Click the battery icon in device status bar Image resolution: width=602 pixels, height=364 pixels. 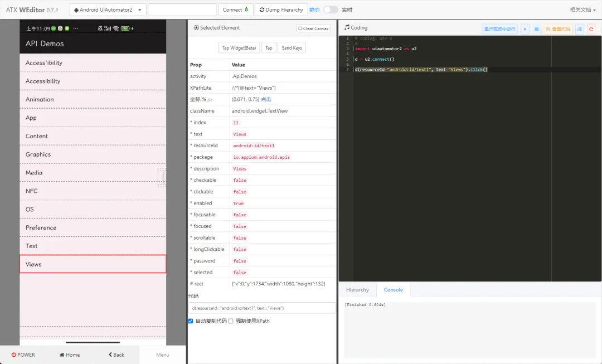pos(125,28)
